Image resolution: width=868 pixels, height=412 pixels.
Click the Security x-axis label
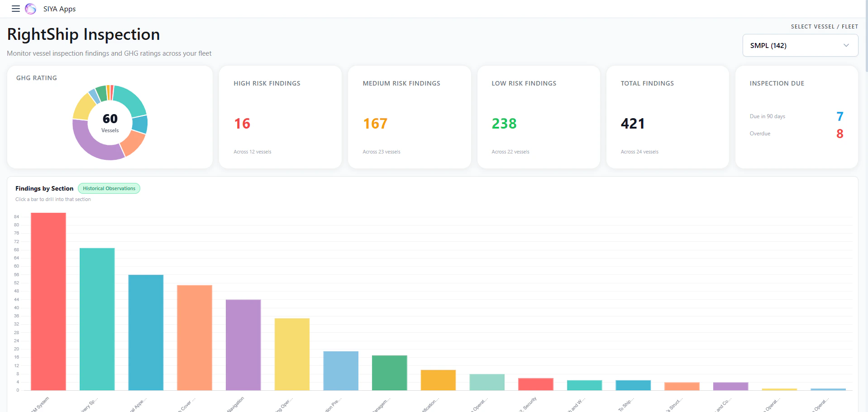(x=528, y=404)
